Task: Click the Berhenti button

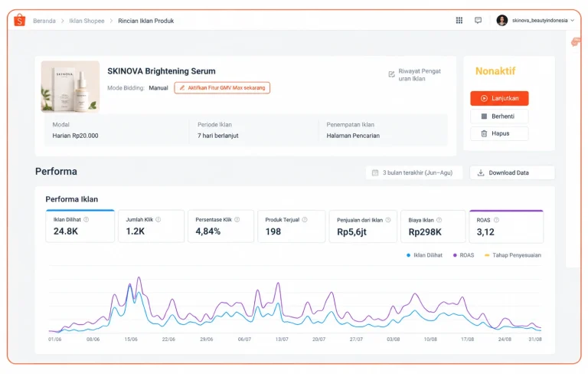Action: coord(499,116)
